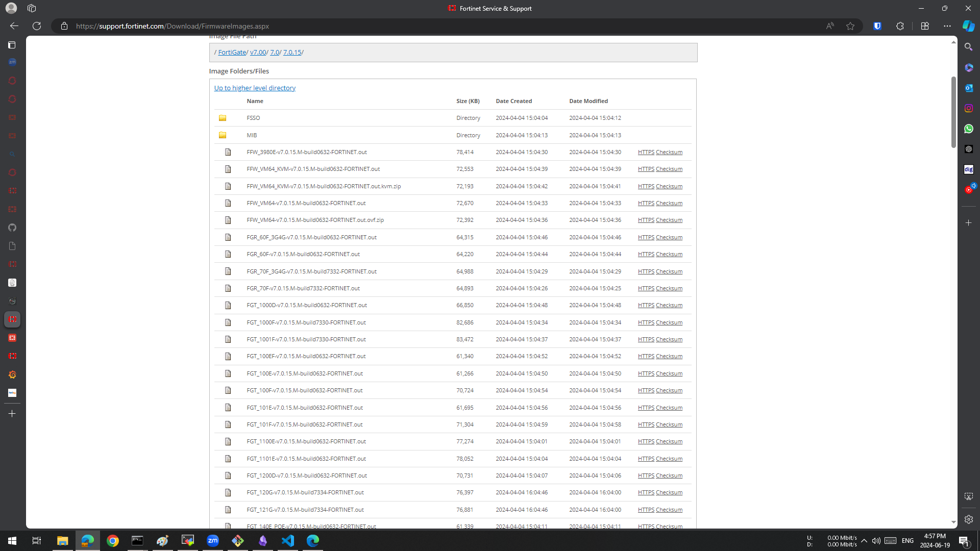Add a sidebar app with the plus icon
The height and width of the screenshot is (551, 980).
coord(968,223)
